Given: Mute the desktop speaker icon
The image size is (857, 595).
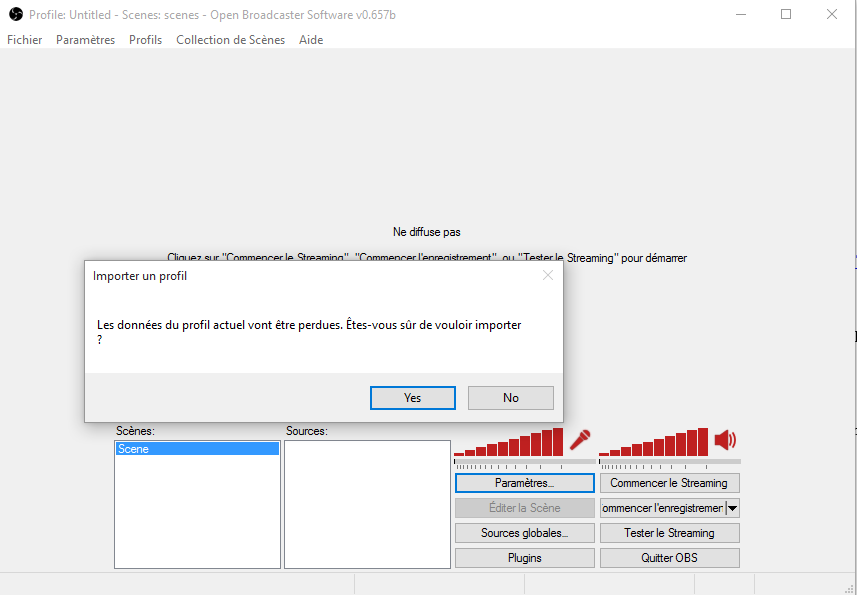Looking at the screenshot, I should click(x=725, y=440).
